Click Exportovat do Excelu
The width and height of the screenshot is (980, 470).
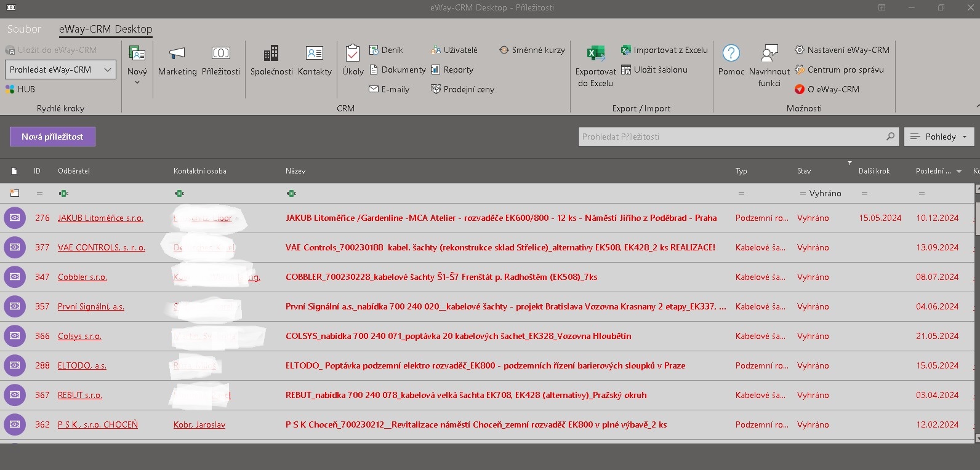[x=595, y=66]
